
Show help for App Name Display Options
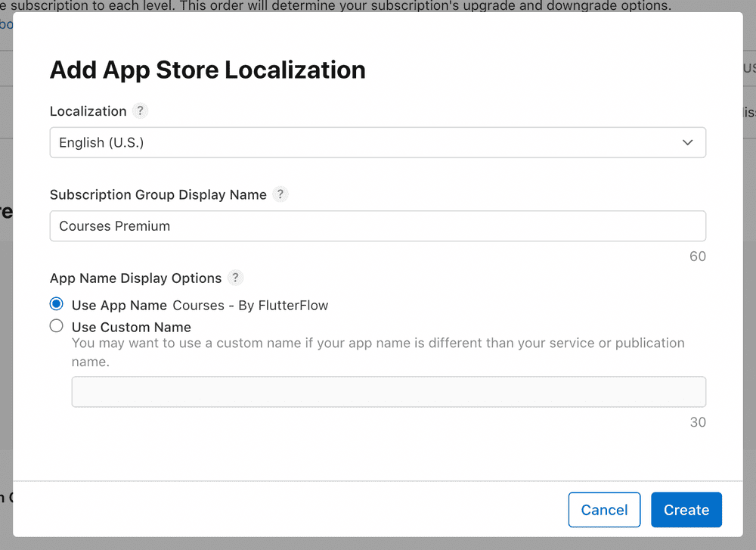click(236, 278)
